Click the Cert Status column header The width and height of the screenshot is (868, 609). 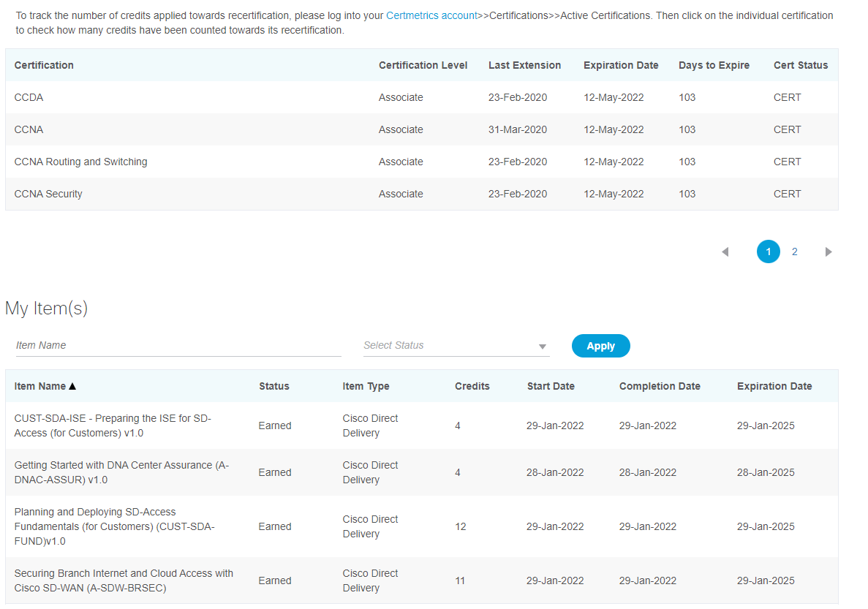[x=801, y=65]
